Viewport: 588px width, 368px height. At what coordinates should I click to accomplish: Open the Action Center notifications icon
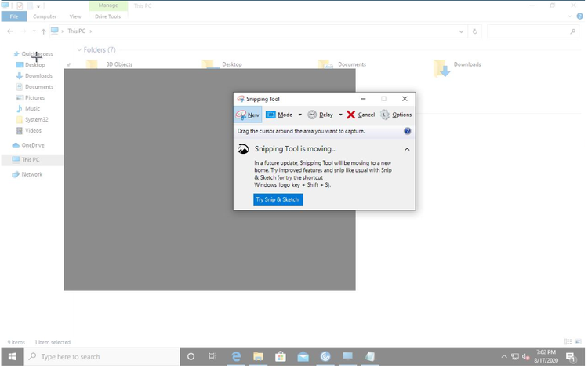pyautogui.click(x=571, y=357)
